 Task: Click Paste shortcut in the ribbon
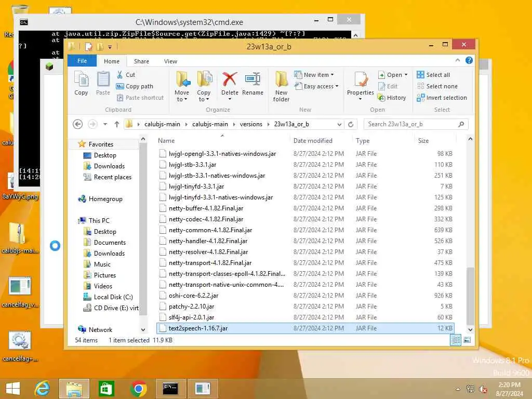(140, 98)
